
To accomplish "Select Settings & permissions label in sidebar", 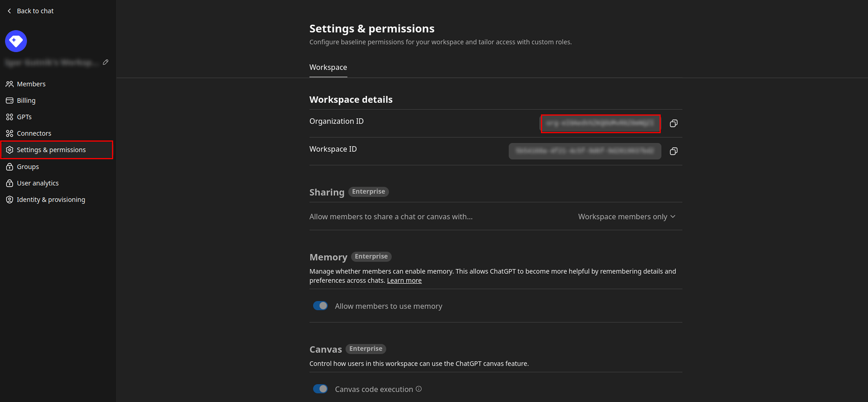I will coord(51,150).
